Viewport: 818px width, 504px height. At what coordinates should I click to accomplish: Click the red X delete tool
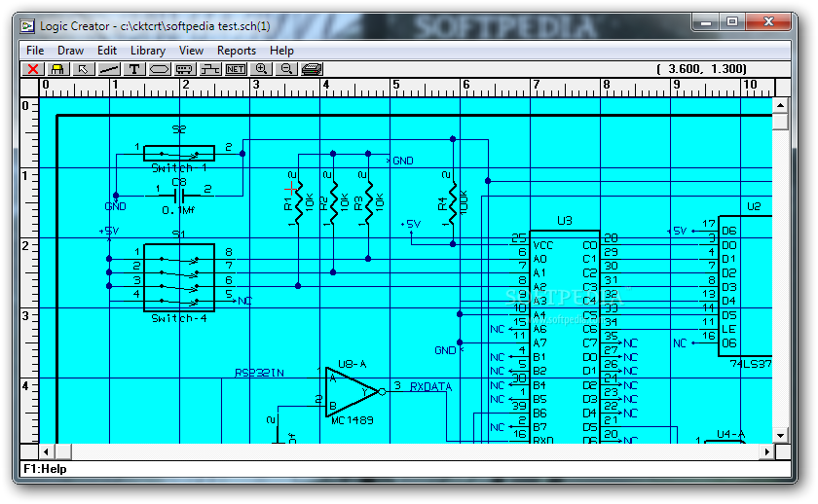(32, 69)
